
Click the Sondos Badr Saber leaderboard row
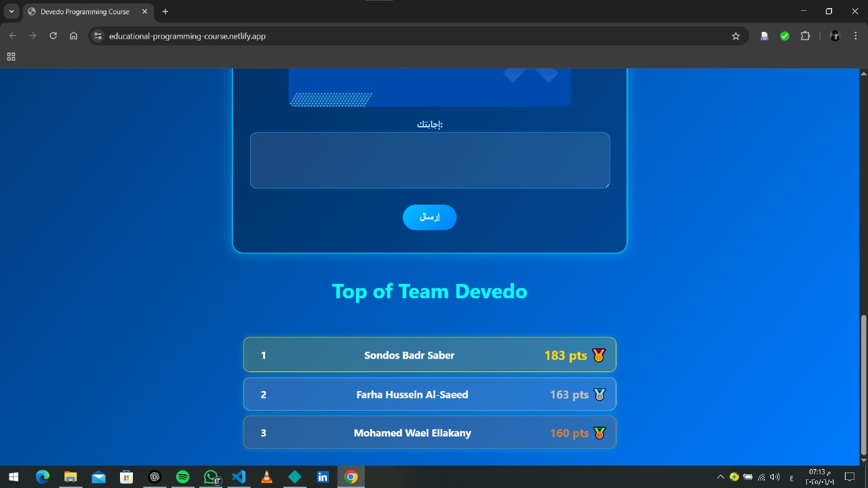click(429, 354)
